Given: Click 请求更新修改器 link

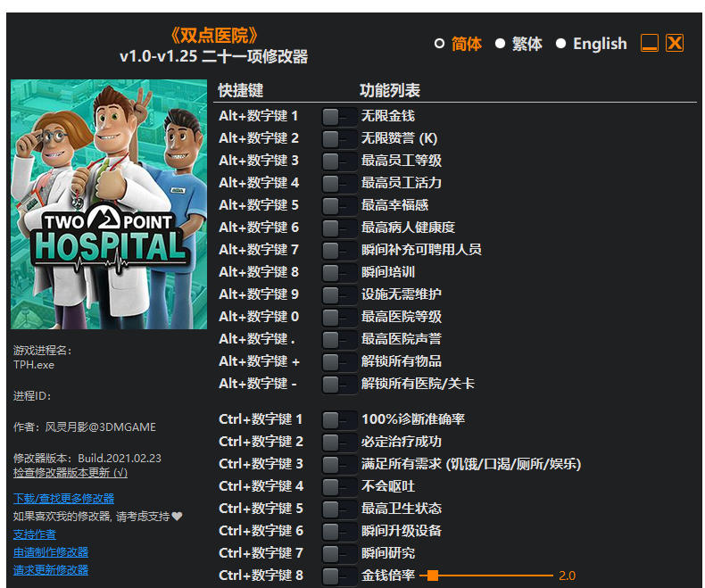Looking at the screenshot, I should click(x=51, y=570).
